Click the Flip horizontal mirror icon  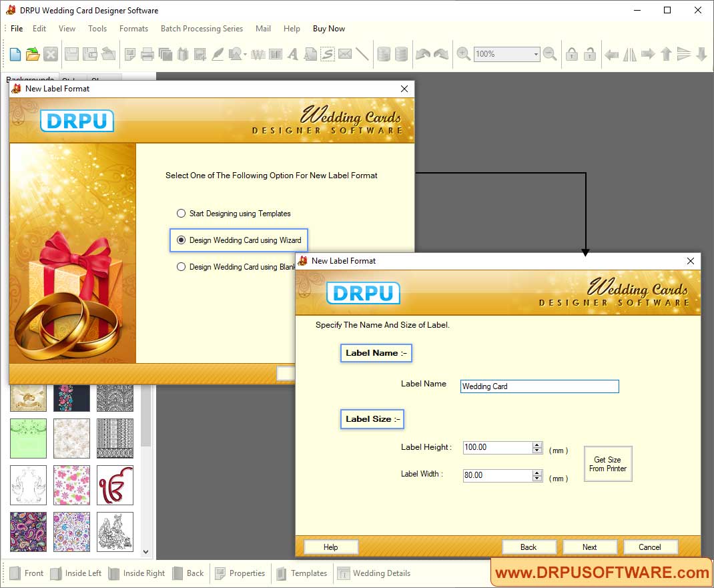click(x=630, y=54)
